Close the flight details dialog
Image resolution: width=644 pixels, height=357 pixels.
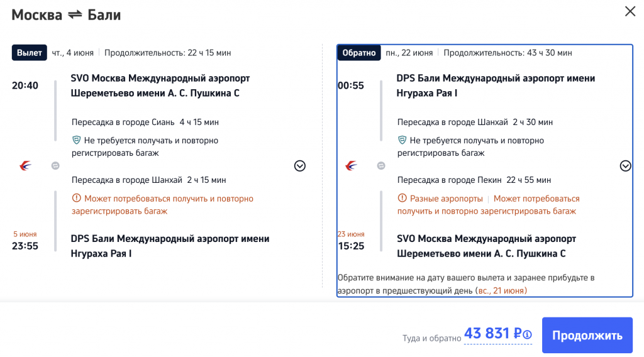point(630,11)
